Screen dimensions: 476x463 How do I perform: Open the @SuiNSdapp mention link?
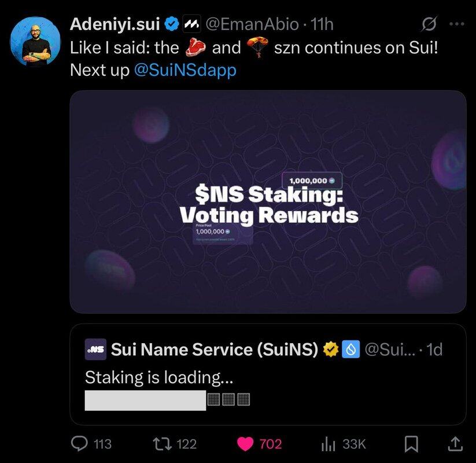click(185, 70)
